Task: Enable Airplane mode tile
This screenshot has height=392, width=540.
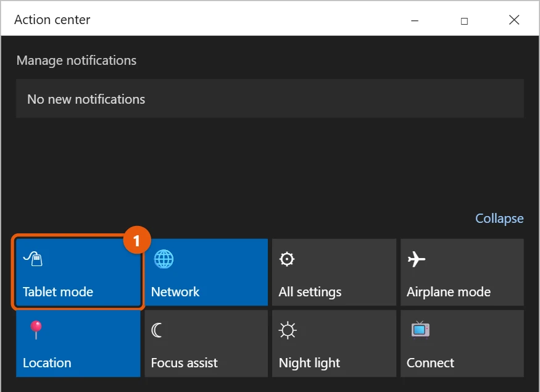Action: click(x=462, y=272)
